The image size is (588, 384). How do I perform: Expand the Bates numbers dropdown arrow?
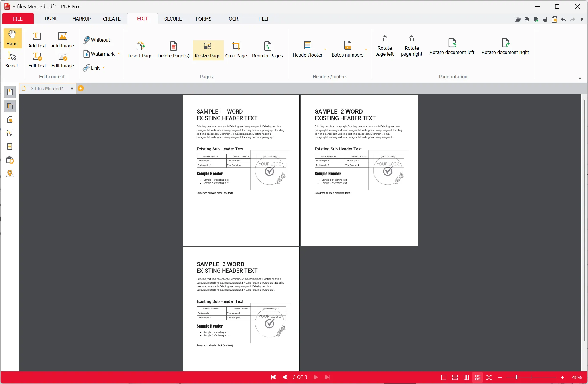click(x=366, y=49)
